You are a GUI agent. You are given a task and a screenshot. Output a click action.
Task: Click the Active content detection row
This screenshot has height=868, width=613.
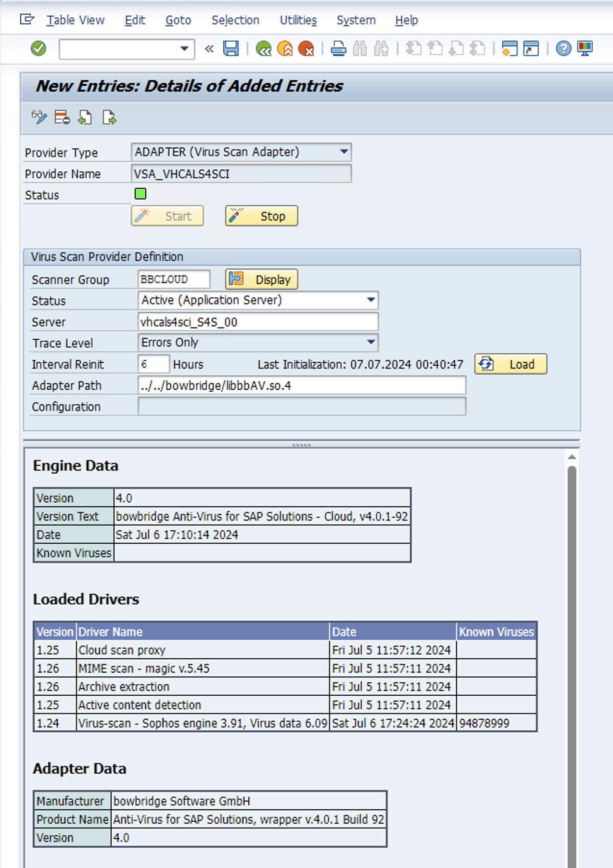pyautogui.click(x=285, y=705)
